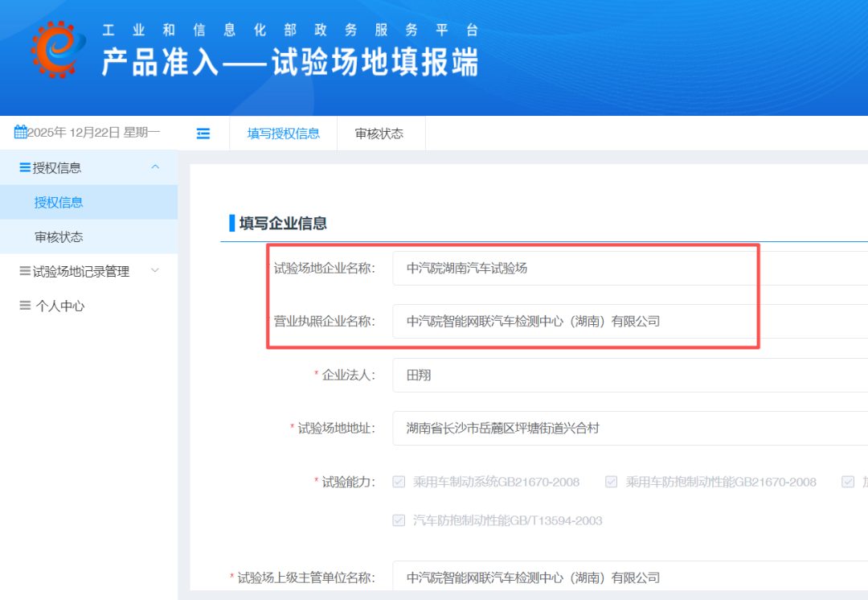The image size is (868, 600).
Task: Click the 企业法人 input field
Action: (x=627, y=376)
